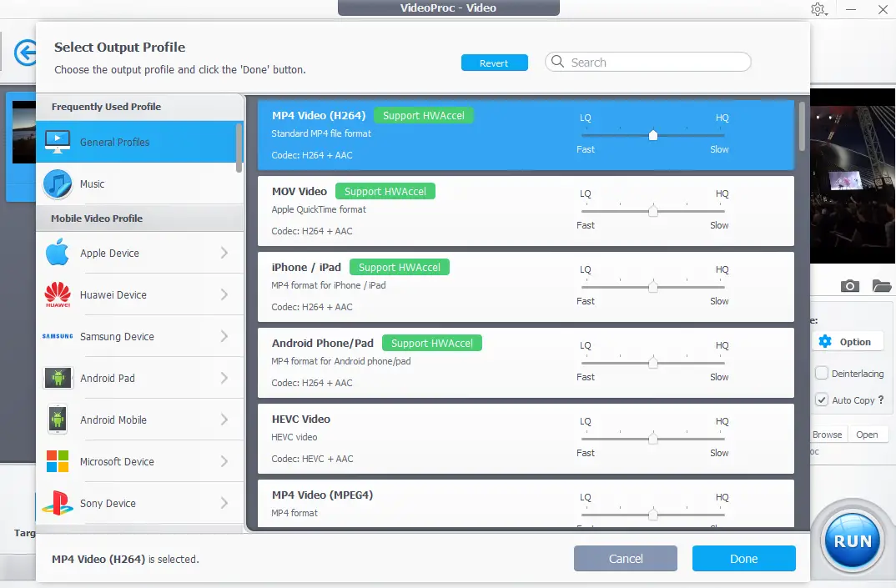896x588 pixels.
Task: Open the settings gear in title bar
Action: [x=818, y=10]
